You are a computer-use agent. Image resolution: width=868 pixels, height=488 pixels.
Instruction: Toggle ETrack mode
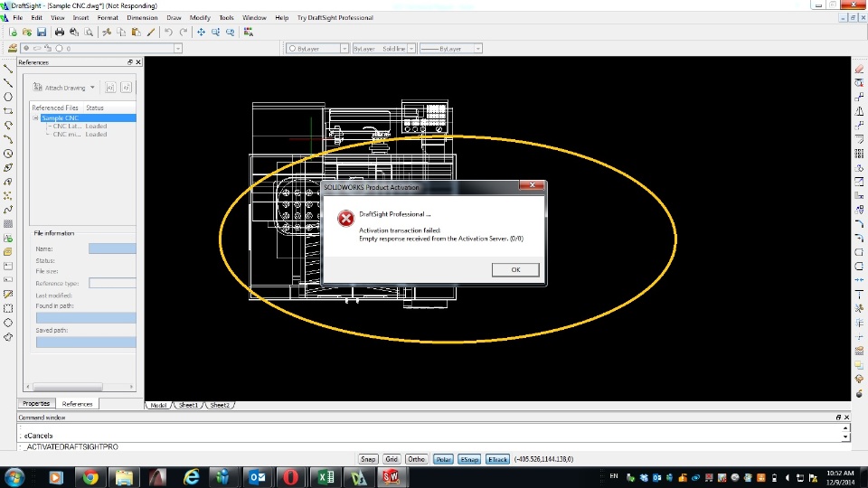497,459
